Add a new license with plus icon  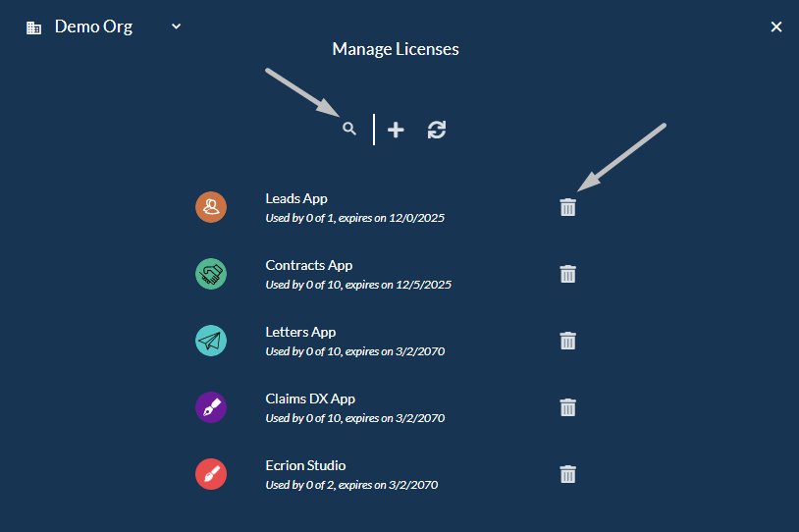click(396, 130)
